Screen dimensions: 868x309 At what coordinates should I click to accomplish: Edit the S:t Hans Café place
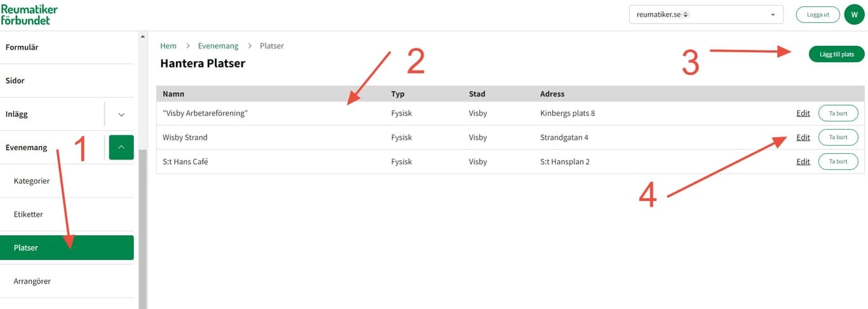(803, 161)
